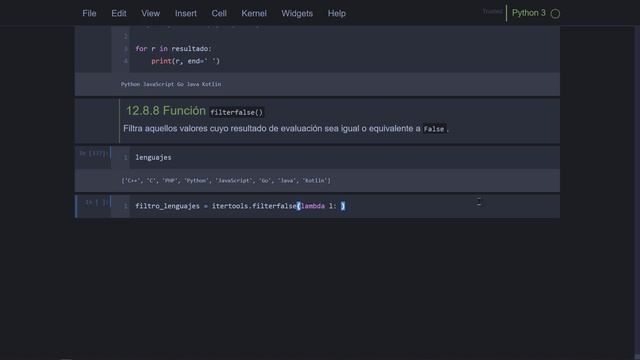Open the View menu
Screen dimensions: 640x360
(151, 13)
